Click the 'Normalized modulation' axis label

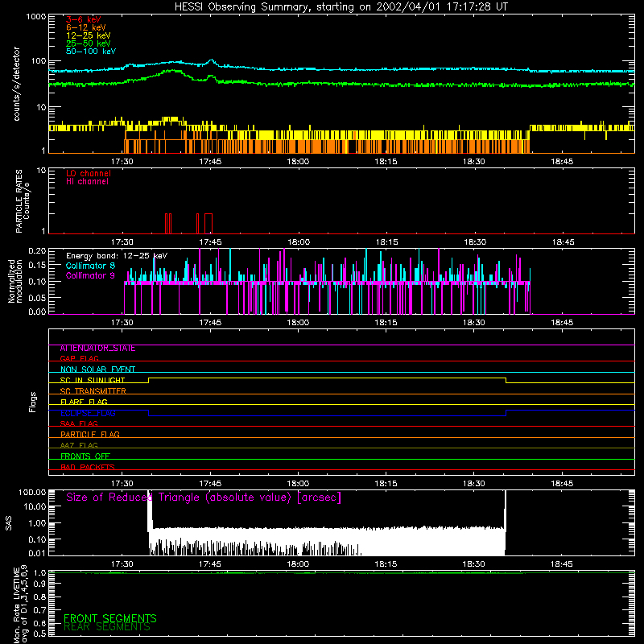point(15,281)
